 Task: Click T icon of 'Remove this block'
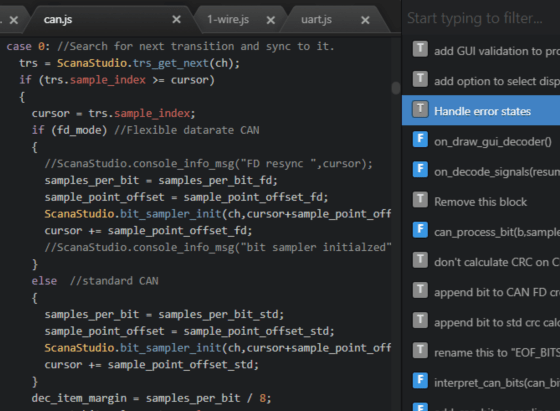(420, 200)
